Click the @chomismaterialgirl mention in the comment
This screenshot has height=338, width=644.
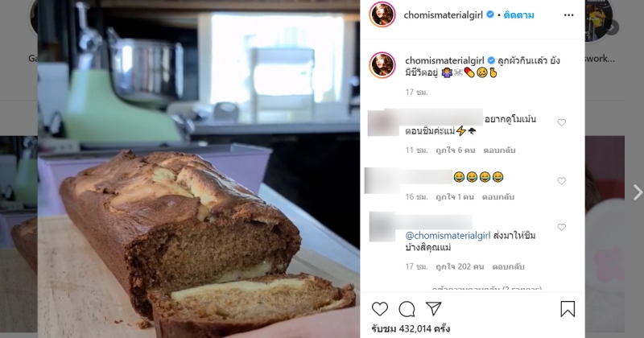pos(448,236)
